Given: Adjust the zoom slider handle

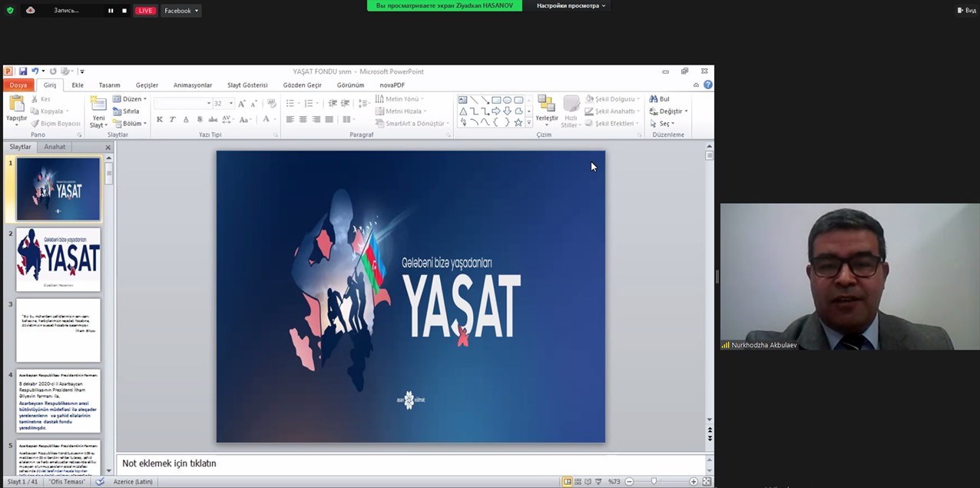Looking at the screenshot, I should coord(654,482).
